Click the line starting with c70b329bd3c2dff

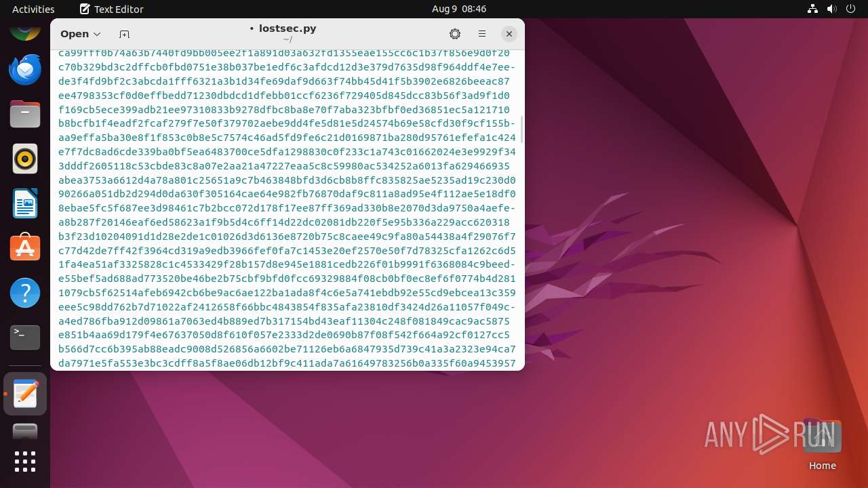click(x=287, y=67)
